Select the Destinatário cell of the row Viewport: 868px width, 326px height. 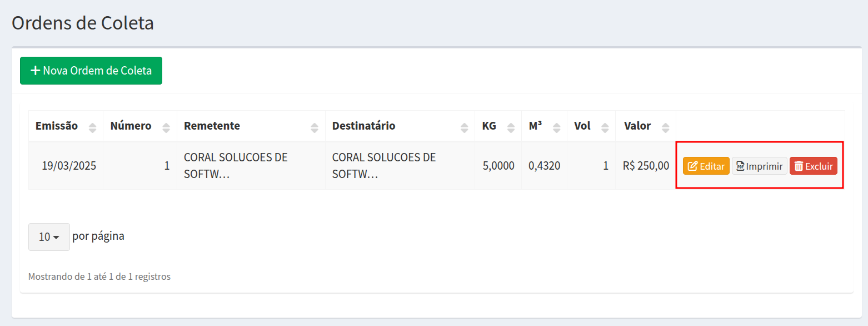384,166
